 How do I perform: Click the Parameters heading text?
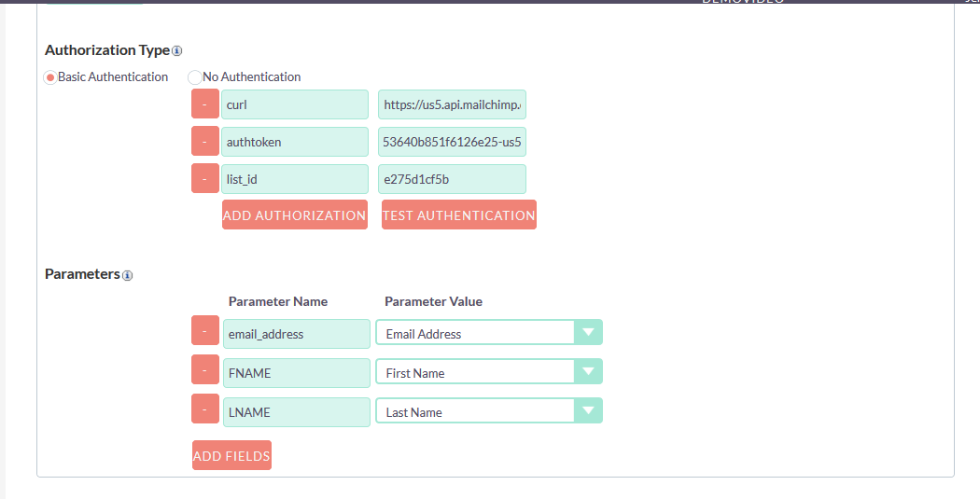82,274
